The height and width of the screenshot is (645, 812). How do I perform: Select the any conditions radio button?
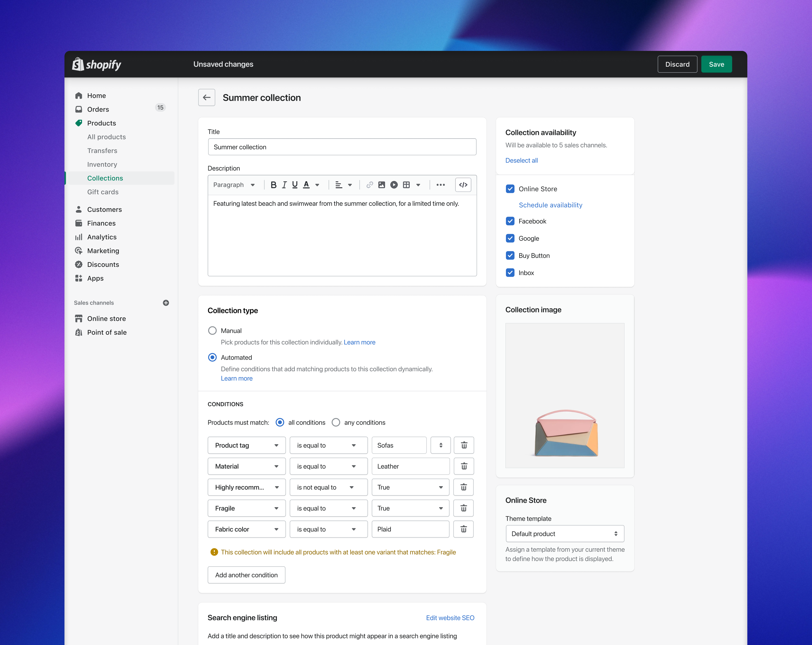[336, 422]
